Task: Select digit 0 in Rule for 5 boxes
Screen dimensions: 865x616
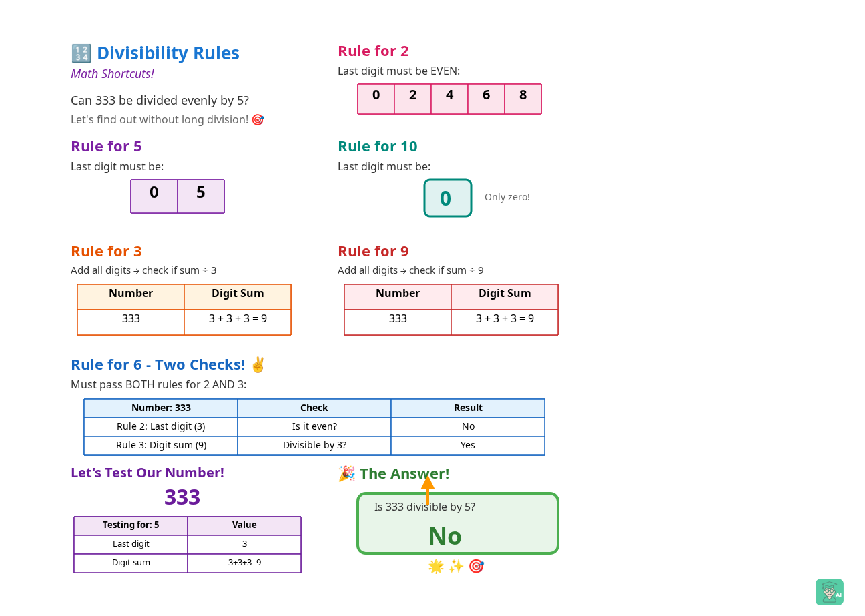Action: (154, 196)
